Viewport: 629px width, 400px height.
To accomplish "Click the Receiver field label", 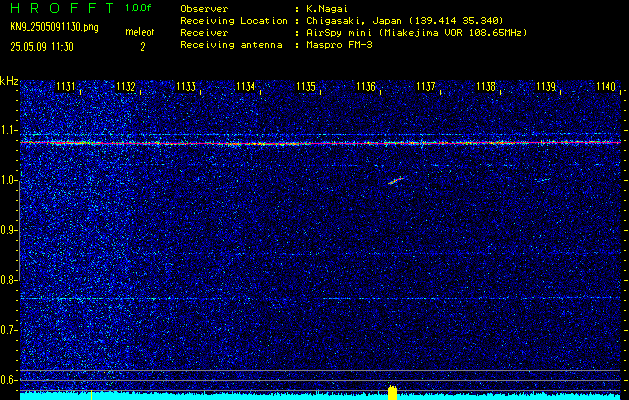I will tap(204, 33).
